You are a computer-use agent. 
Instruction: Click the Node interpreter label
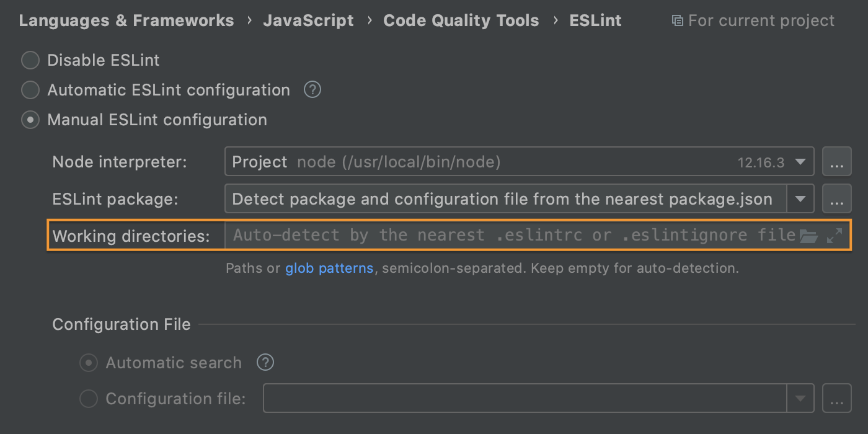click(x=120, y=162)
